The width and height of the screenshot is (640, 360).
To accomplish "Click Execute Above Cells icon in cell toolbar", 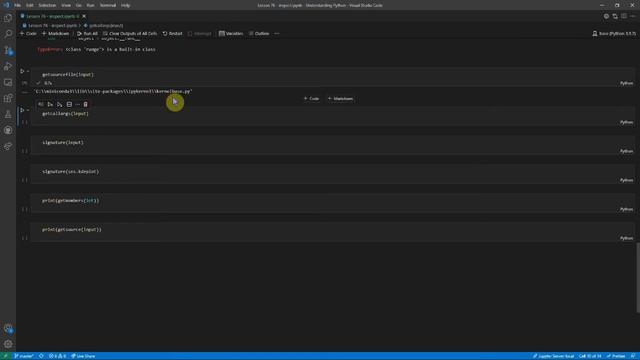I will 50,104.
